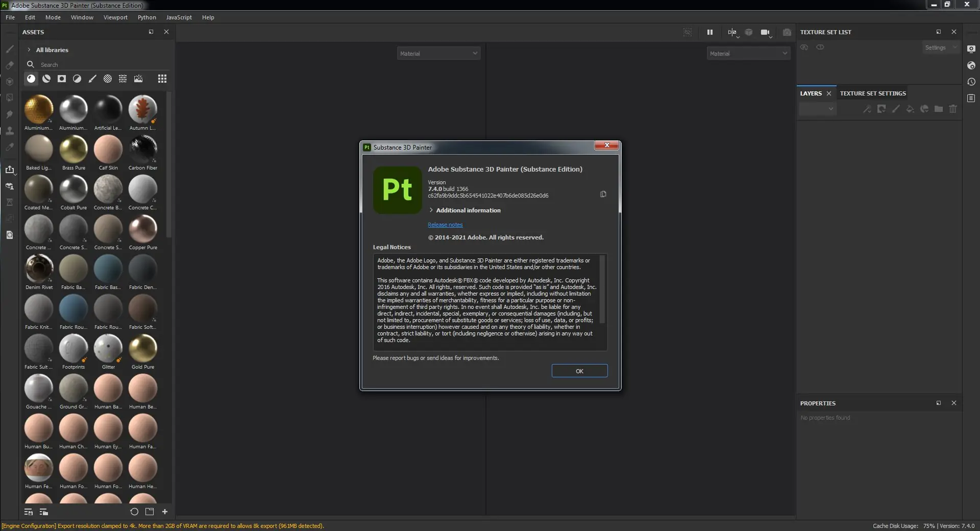The image size is (980, 531).
Task: Click save filter preset icon in Assets footer
Action: point(29,512)
